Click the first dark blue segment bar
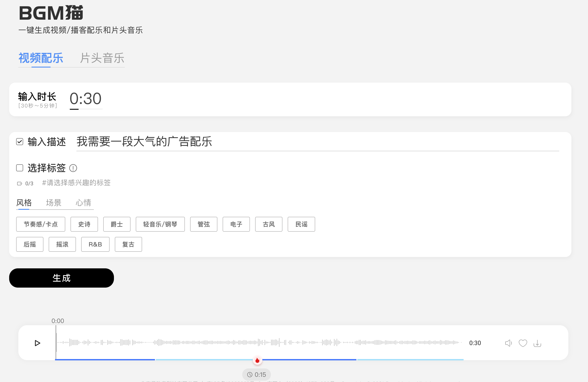 coord(105,359)
